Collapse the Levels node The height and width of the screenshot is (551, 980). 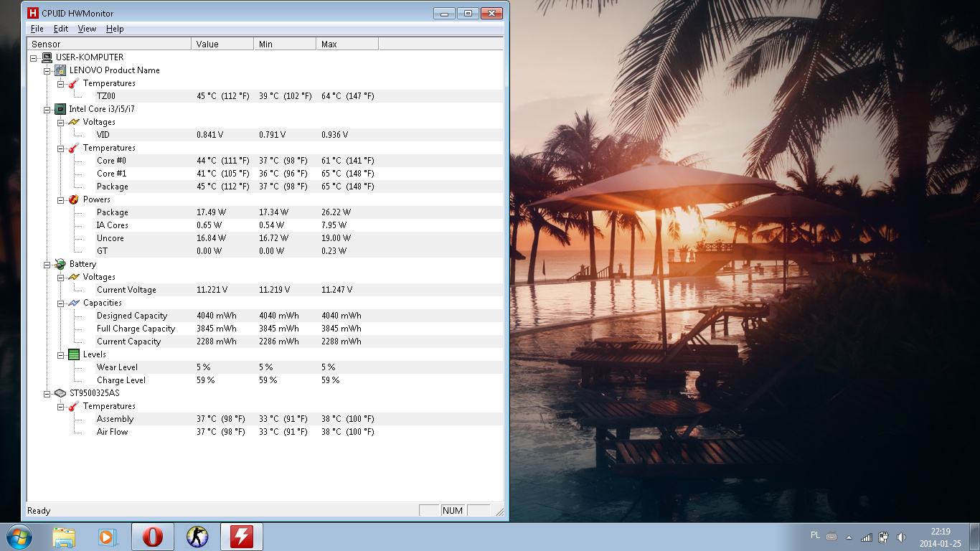tap(61, 354)
